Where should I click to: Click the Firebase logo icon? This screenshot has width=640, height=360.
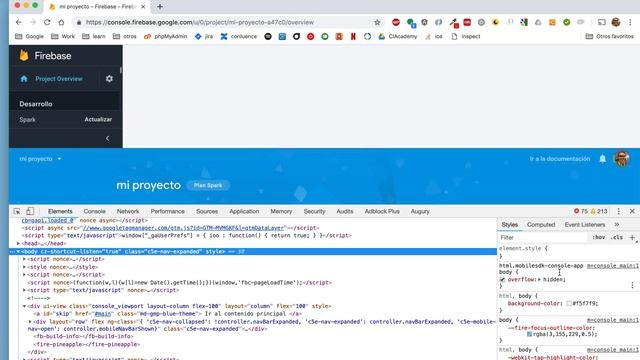click(24, 56)
